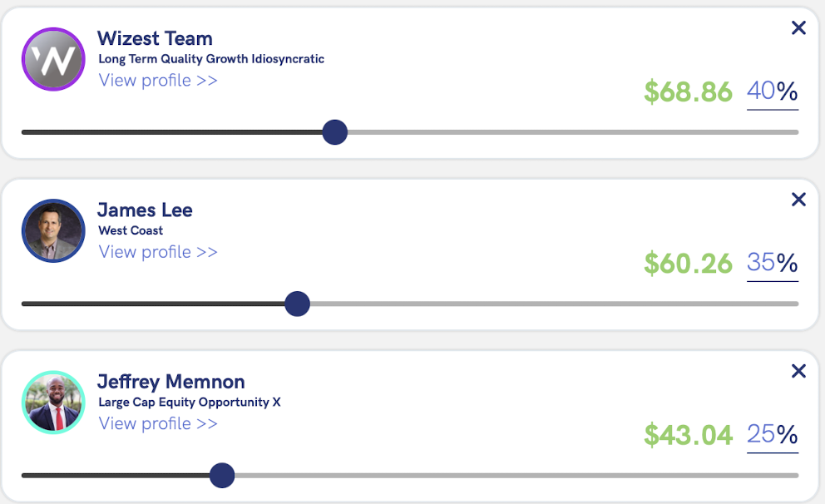Remove the Wizest Team card with X

(798, 28)
